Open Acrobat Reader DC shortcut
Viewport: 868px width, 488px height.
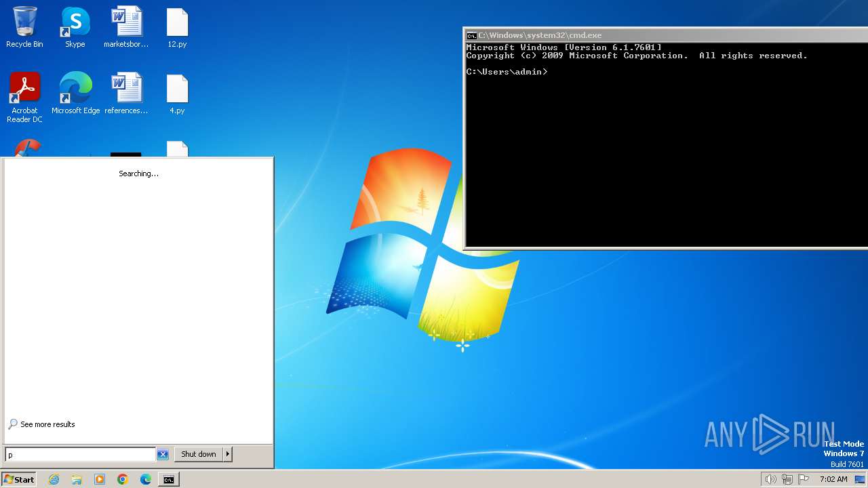[24, 98]
